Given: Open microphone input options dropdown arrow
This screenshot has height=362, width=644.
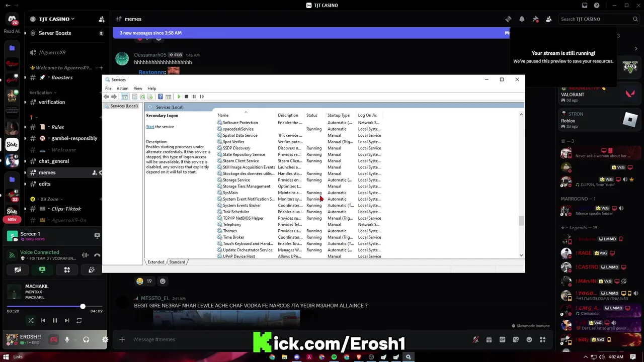Looking at the screenshot, I should (x=74, y=339).
